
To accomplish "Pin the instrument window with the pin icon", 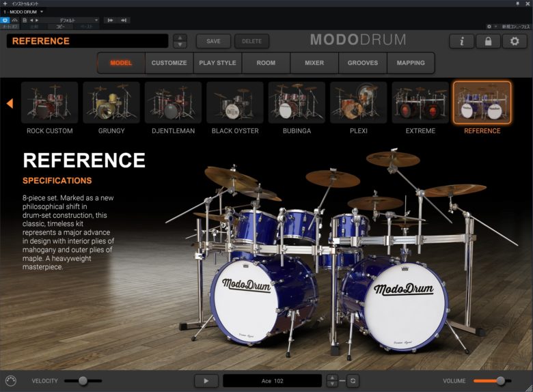I will coord(517,3).
